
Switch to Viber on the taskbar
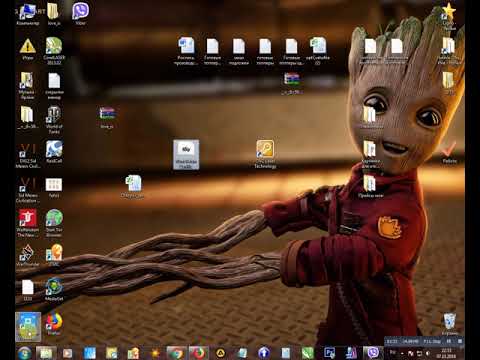[x=373, y=353]
